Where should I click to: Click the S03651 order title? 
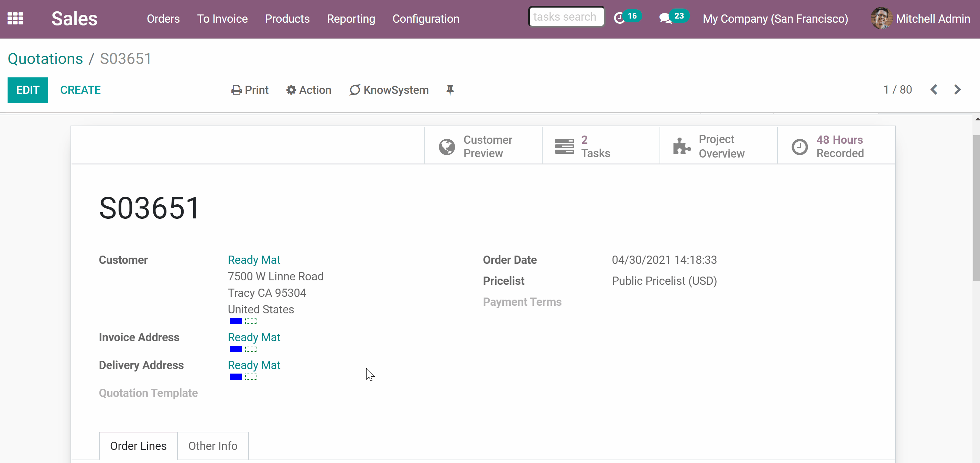coord(149,208)
